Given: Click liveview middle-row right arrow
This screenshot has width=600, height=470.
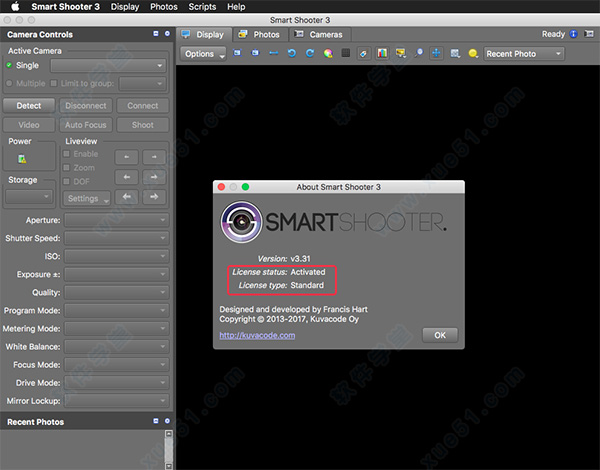Looking at the screenshot, I should [154, 177].
